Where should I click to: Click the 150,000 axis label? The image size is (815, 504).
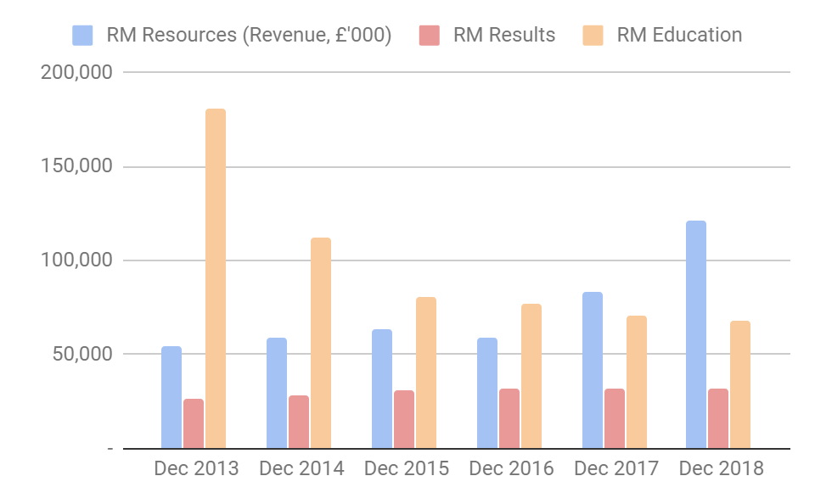[76, 166]
